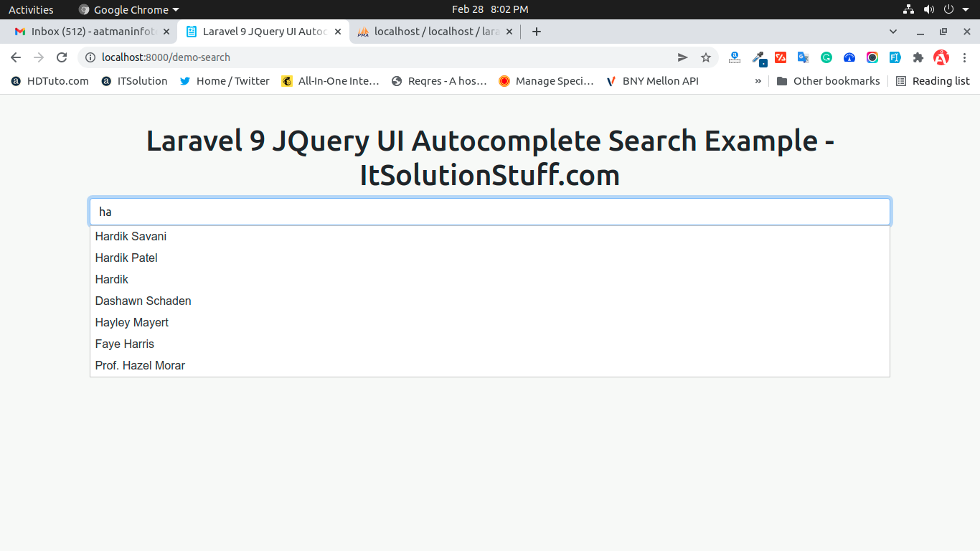The image size is (980, 551).
Task: Open the color picker eyedropper extension
Action: click(x=758, y=57)
